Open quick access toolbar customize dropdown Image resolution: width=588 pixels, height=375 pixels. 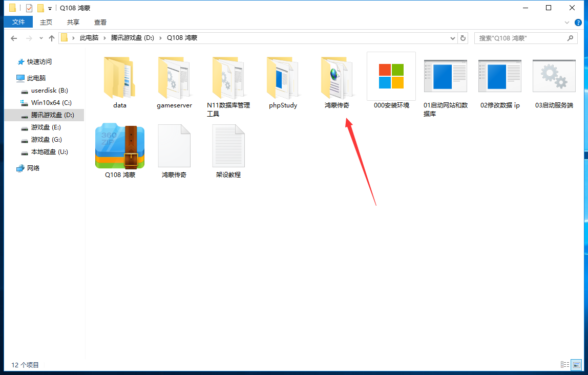[x=50, y=8]
